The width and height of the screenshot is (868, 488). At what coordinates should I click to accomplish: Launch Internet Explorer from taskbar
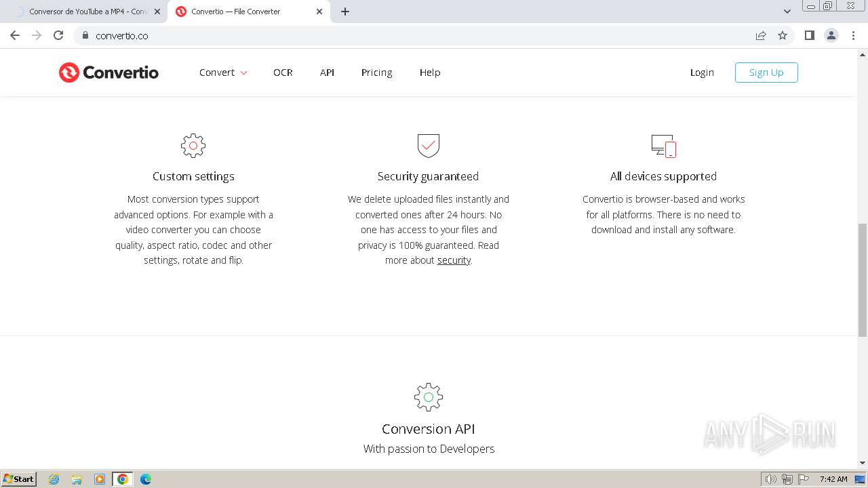(54, 479)
